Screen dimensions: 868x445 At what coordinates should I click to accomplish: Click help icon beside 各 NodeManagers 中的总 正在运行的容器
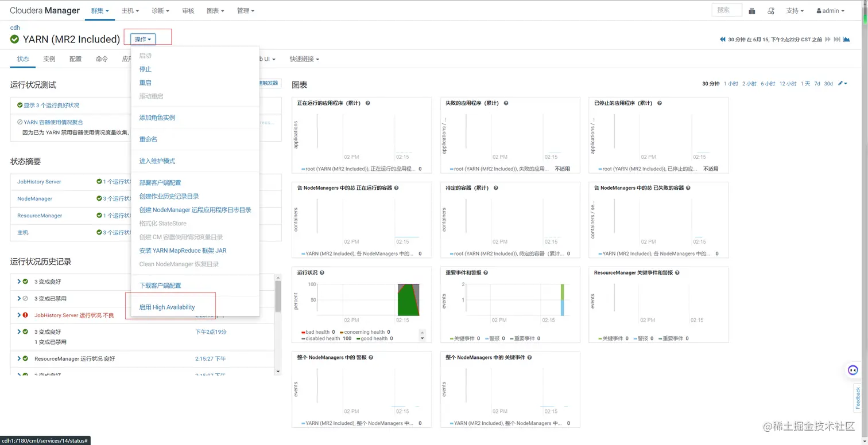click(x=396, y=188)
